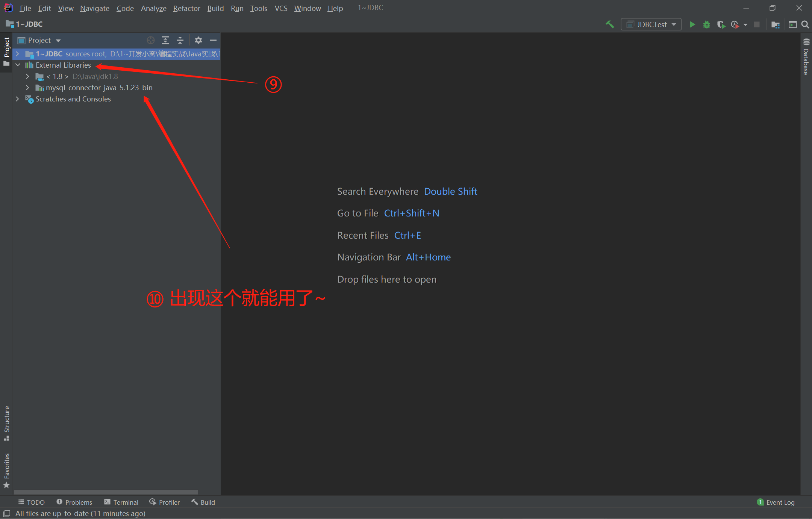Locate opened file target icon
This screenshot has width=812, height=519.
click(x=151, y=40)
